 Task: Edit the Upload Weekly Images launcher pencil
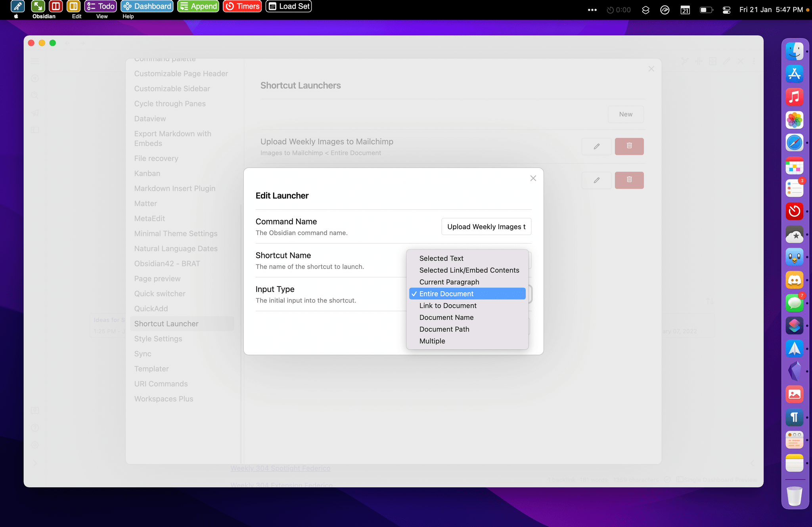(x=596, y=146)
